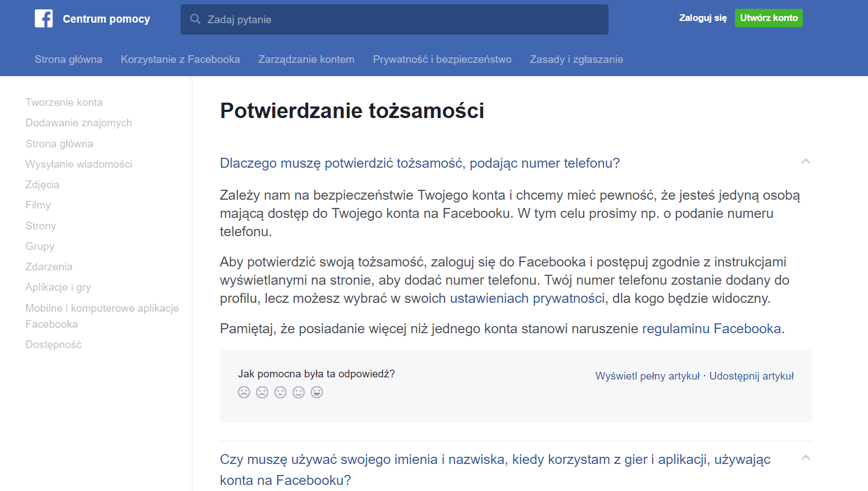
Task: Open the phone number identity question heading
Action: pos(420,163)
